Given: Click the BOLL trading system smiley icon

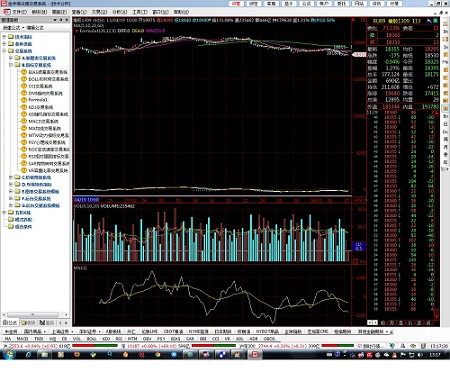Looking at the screenshot, I should (24, 79).
